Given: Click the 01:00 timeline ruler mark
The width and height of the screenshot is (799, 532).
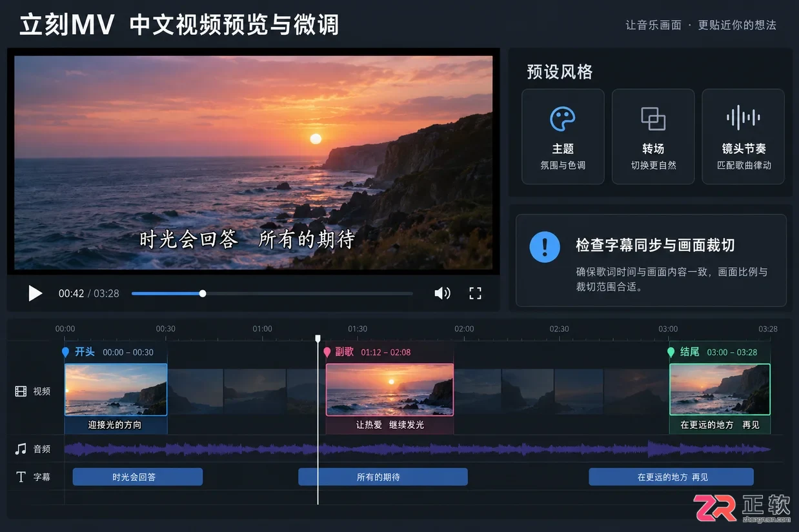Looking at the screenshot, I should [x=262, y=329].
